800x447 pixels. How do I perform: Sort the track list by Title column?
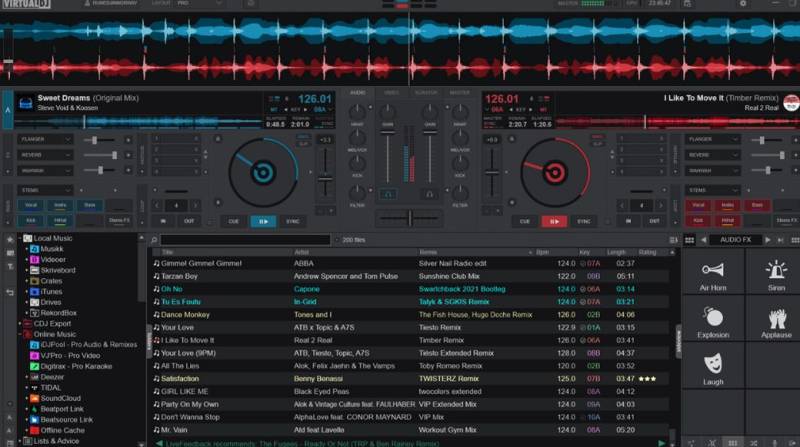(167, 252)
